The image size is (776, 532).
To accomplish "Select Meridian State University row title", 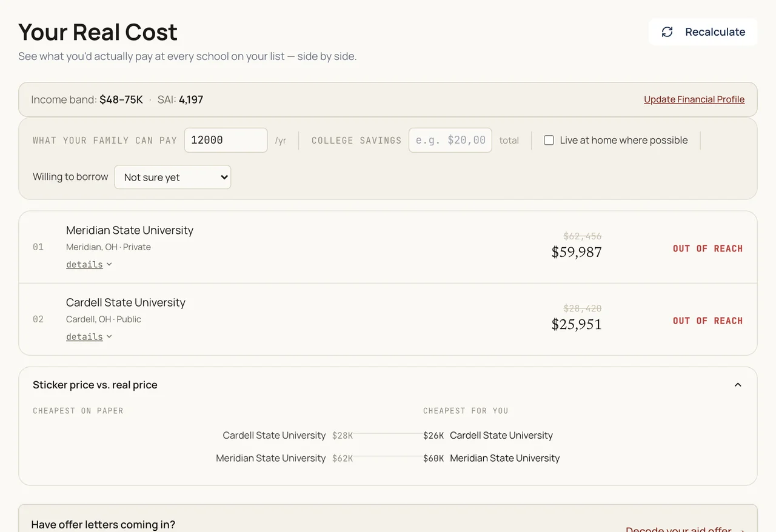I will coord(130,230).
